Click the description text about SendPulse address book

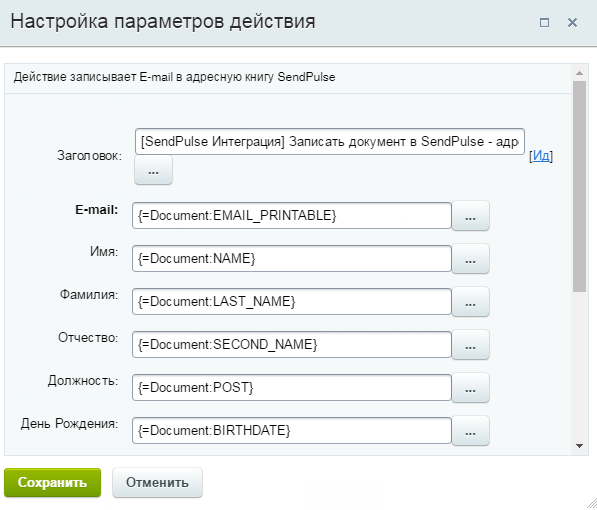tap(174, 77)
